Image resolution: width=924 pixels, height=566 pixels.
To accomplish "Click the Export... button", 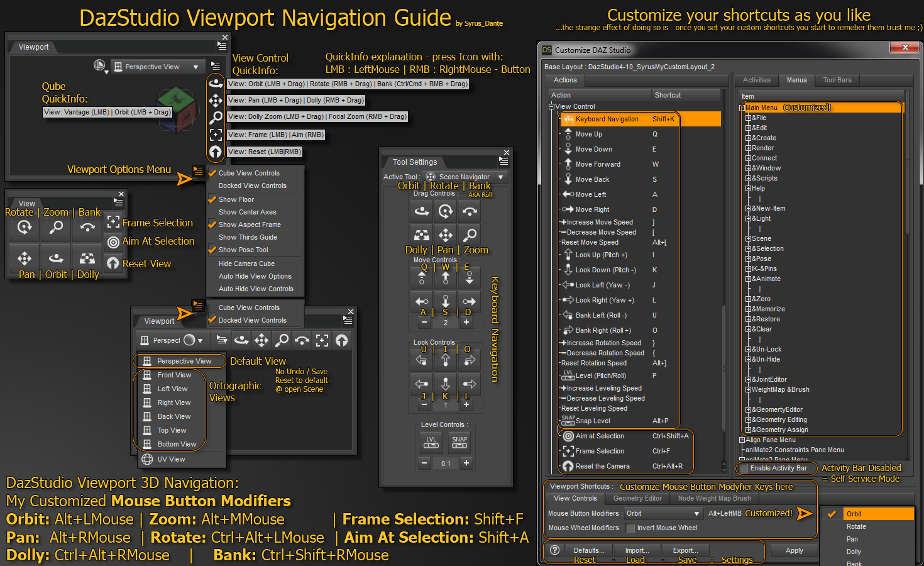I will (685, 550).
